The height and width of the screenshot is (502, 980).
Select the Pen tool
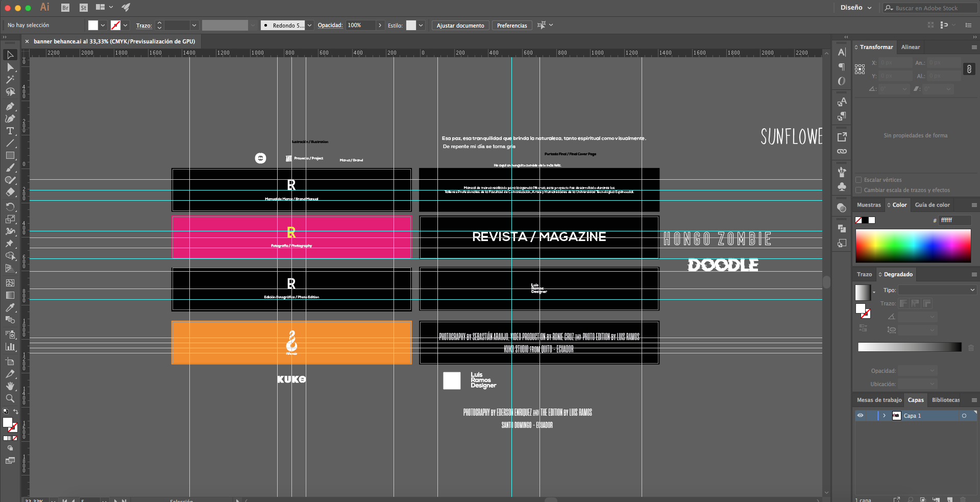10,106
